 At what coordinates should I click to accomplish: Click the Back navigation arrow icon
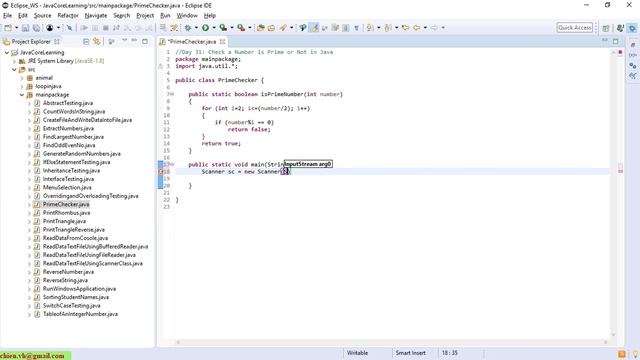click(x=417, y=28)
